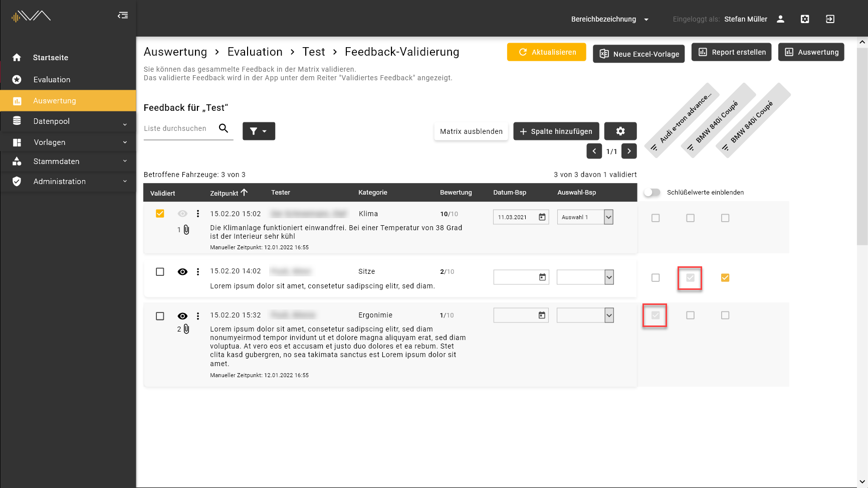The image size is (868, 488).
Task: Go to next matrix page arrow
Action: point(629,151)
